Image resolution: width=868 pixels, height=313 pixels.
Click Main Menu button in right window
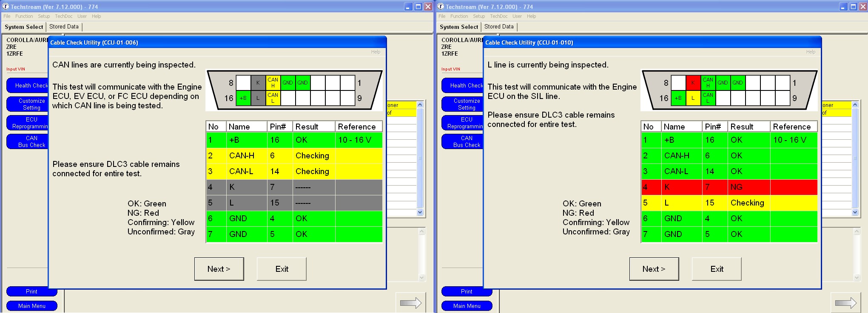pyautogui.click(x=467, y=306)
